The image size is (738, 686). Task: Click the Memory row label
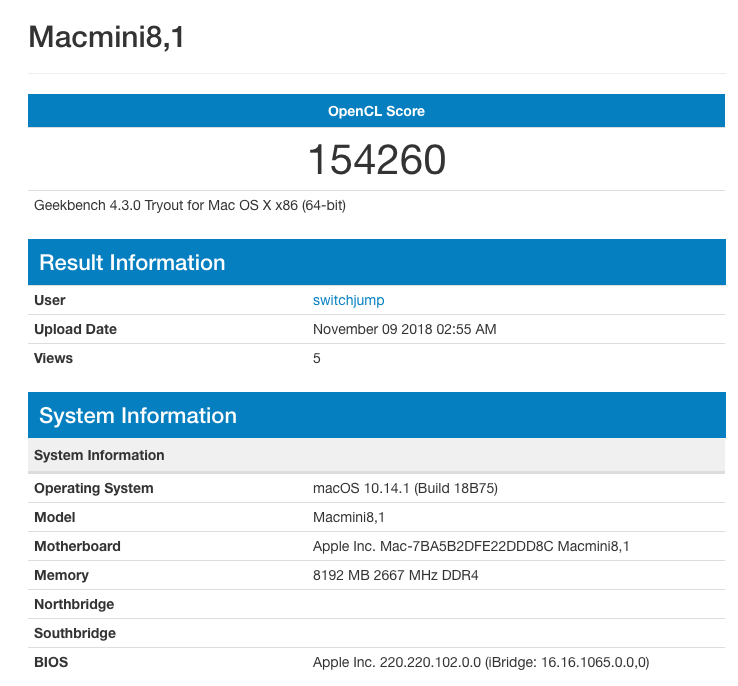pos(61,575)
